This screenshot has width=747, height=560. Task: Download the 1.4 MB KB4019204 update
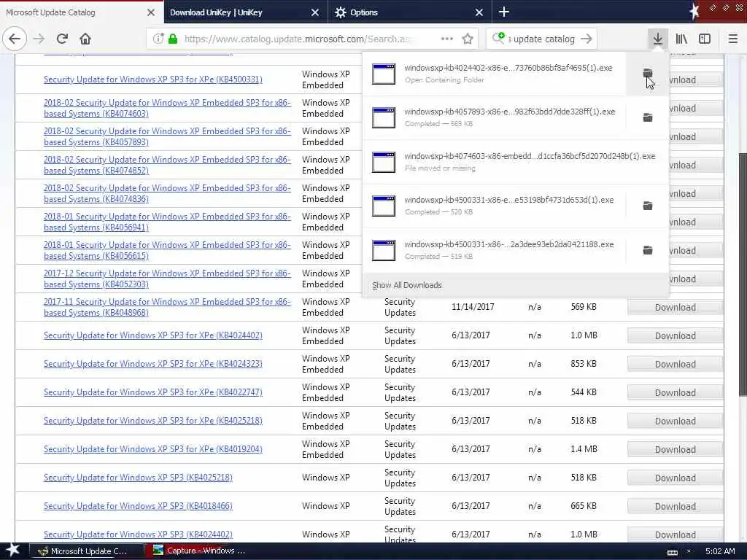click(x=675, y=449)
